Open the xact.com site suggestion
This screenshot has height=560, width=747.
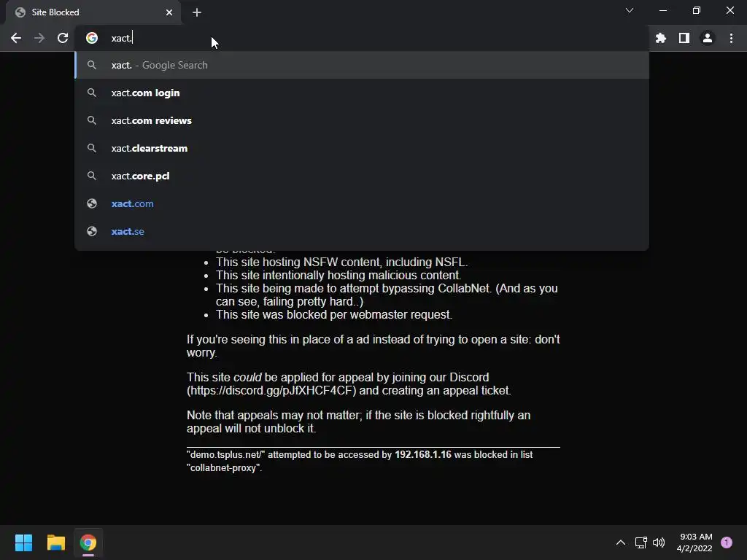pyautogui.click(x=362, y=204)
